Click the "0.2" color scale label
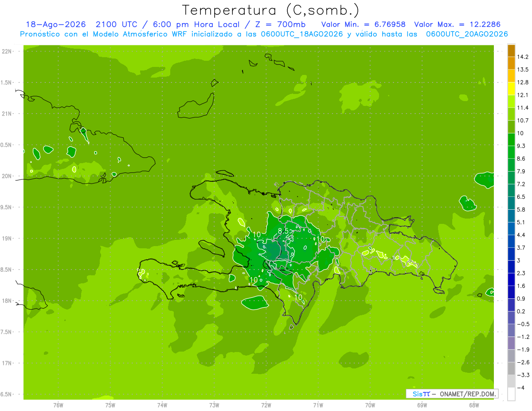Image resolution: width=532 pixels, height=411 pixels. pos(522,311)
